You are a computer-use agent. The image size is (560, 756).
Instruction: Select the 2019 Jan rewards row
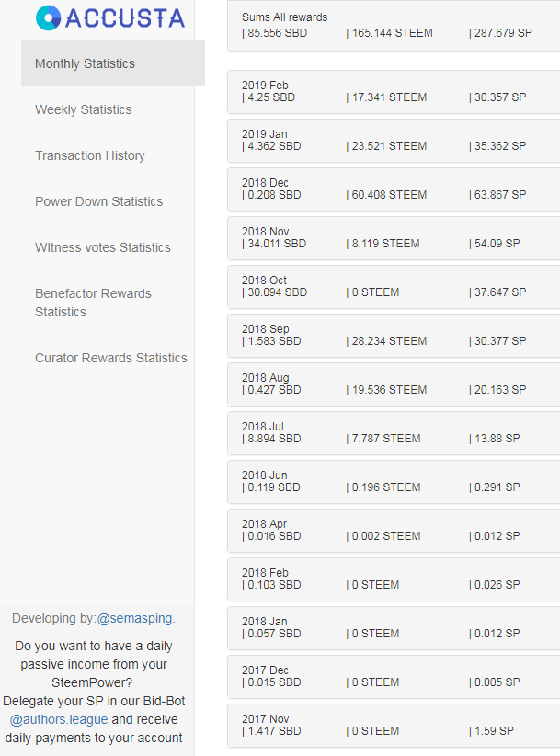pos(394,141)
